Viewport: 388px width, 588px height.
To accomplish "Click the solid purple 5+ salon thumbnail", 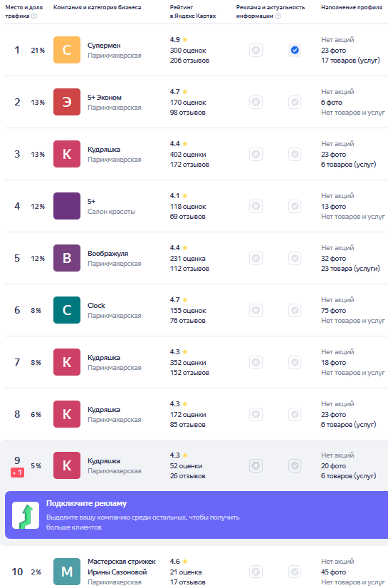I will click(67, 206).
